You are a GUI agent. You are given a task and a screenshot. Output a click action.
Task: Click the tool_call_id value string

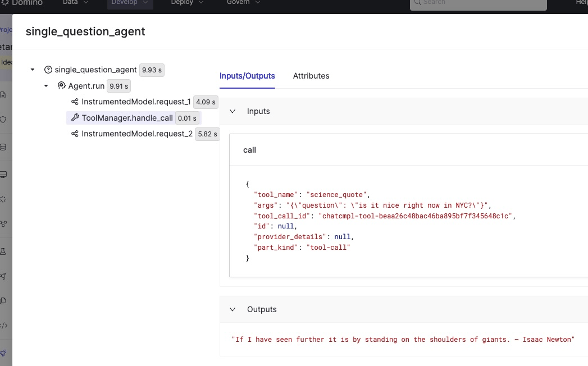[x=415, y=216]
